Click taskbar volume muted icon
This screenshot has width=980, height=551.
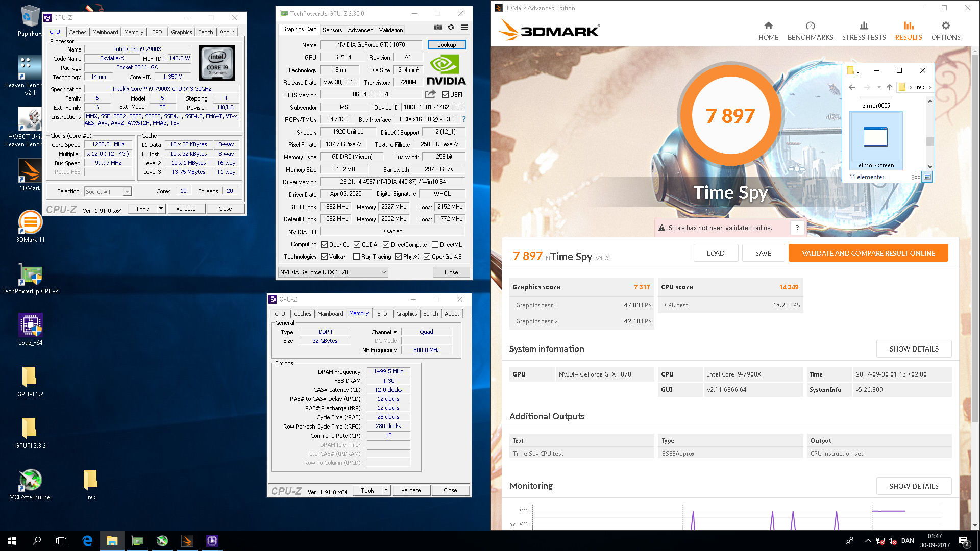click(893, 541)
